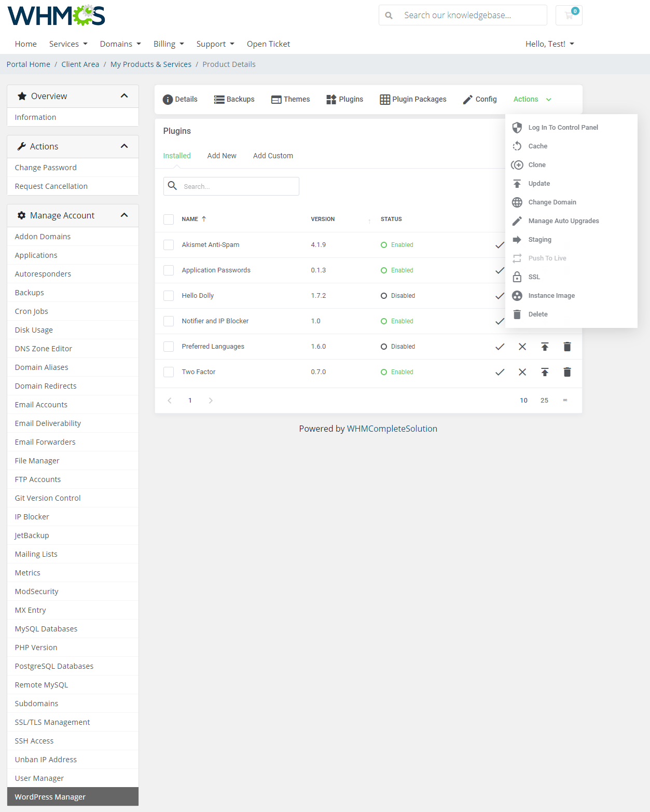Open the WHMCompleteSolution link
650x812 pixels.
click(392, 429)
